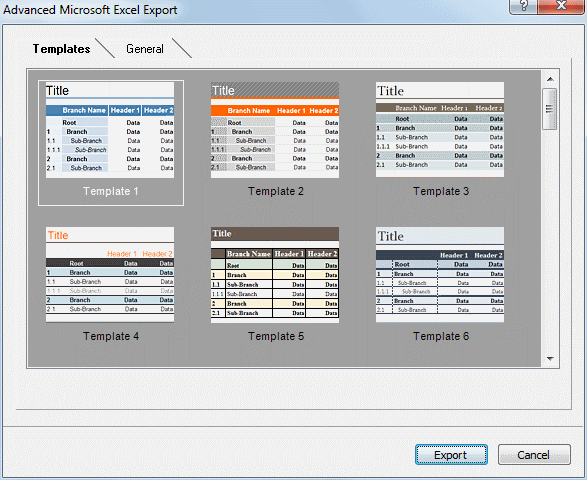Click the Export button

click(x=451, y=455)
